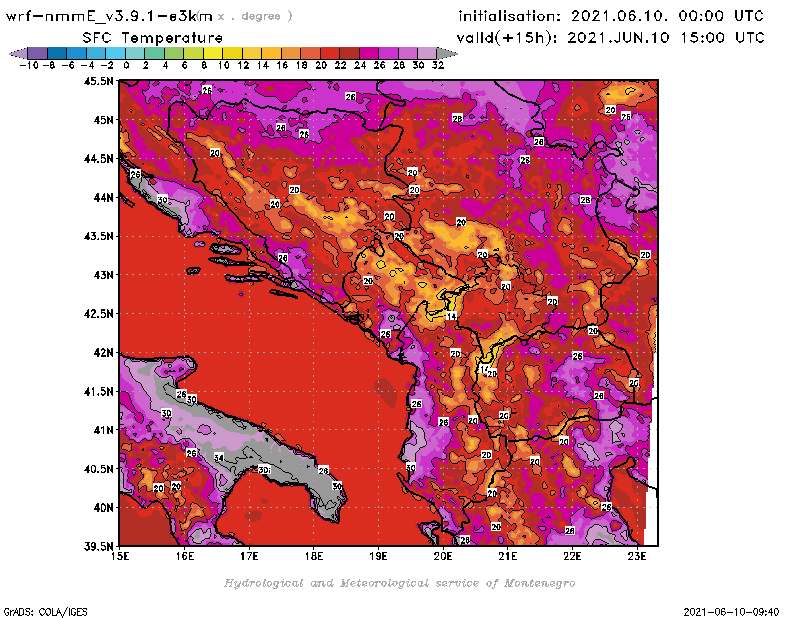Image resolution: width=800 pixels, height=618 pixels.
Task: Click the 21E longitude label
Action: (x=508, y=556)
